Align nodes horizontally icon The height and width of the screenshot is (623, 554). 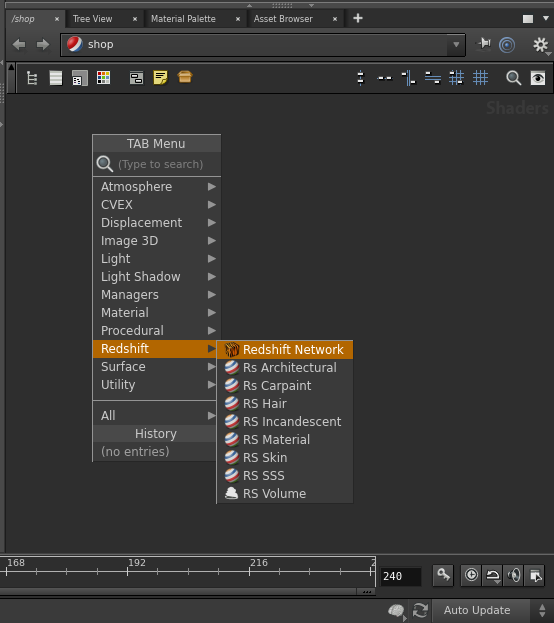click(x=384, y=78)
